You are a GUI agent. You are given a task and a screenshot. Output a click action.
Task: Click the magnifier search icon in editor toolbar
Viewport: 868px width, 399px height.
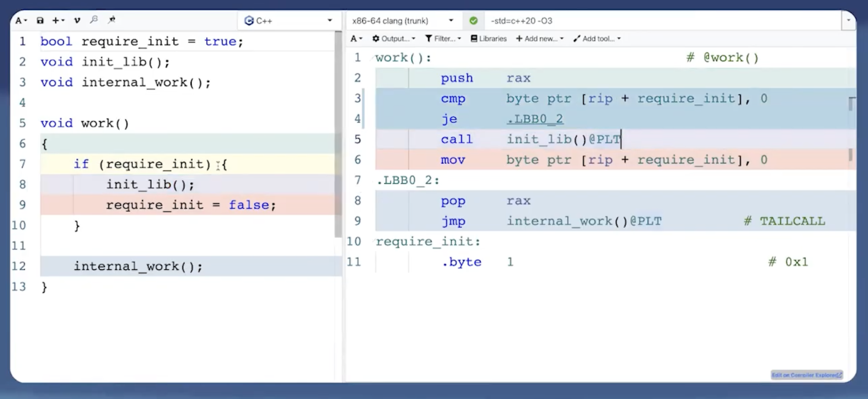tap(94, 20)
